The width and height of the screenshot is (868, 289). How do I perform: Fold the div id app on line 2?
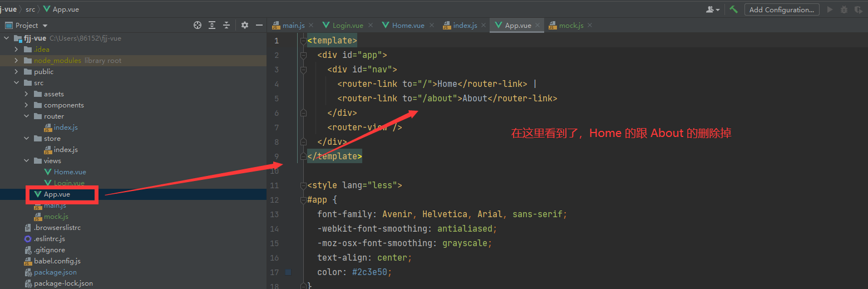[303, 55]
